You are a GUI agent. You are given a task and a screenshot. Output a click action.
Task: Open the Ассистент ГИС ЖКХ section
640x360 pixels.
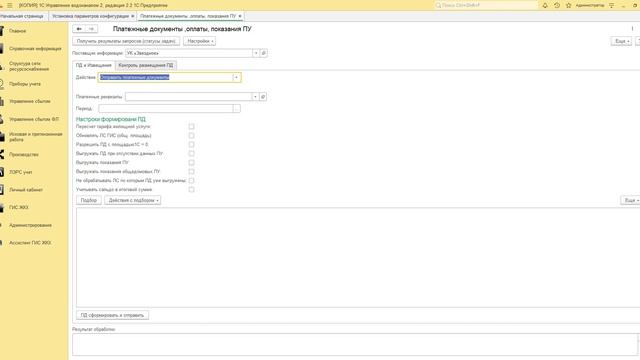[30, 243]
